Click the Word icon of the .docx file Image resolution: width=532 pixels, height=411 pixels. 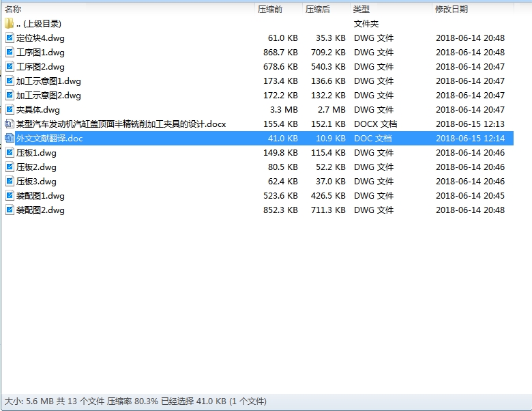[x=10, y=124]
